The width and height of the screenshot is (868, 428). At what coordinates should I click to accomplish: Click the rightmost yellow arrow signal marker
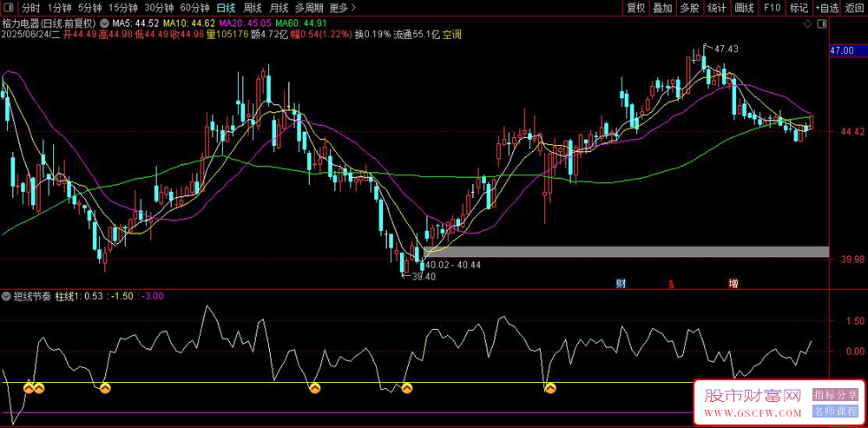click(x=550, y=389)
